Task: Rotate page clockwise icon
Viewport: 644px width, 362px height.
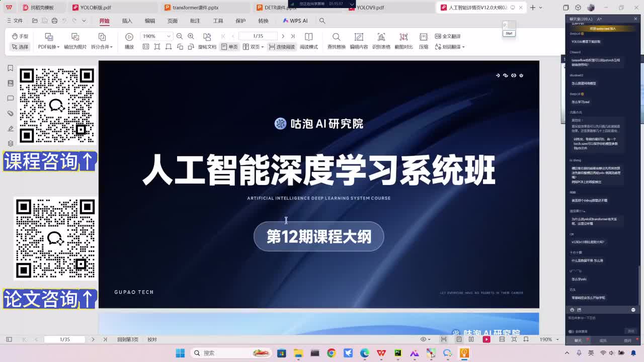Action: 191,47
